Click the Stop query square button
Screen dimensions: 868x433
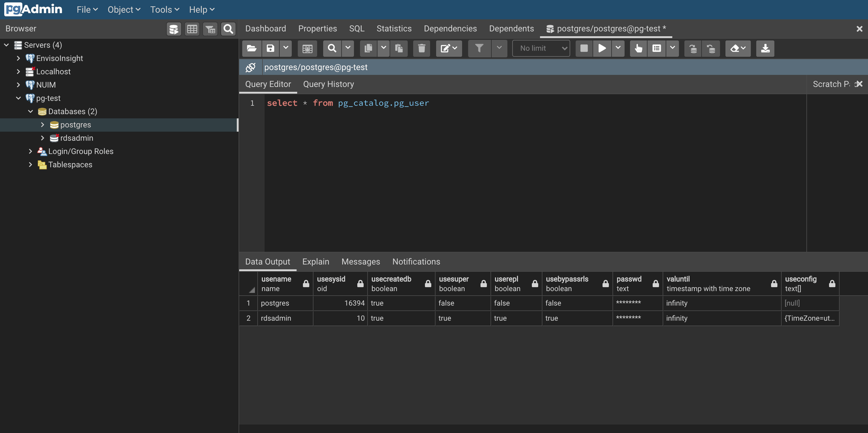[x=584, y=49]
